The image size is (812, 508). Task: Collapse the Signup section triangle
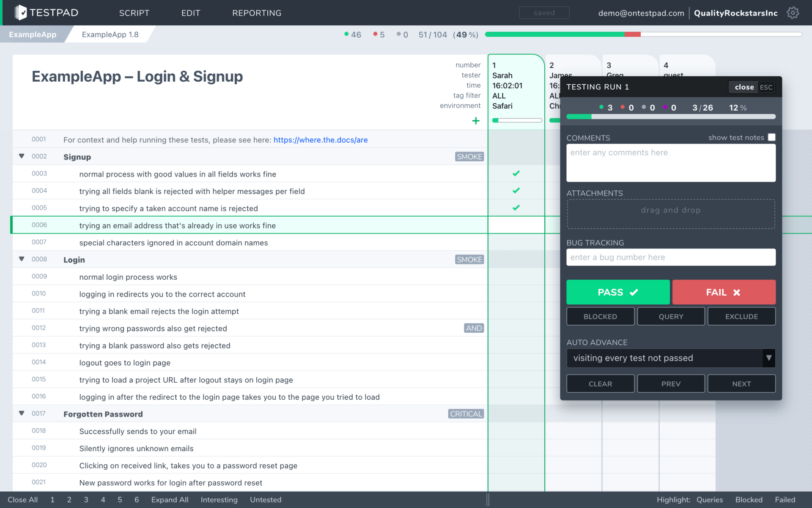pos(21,156)
